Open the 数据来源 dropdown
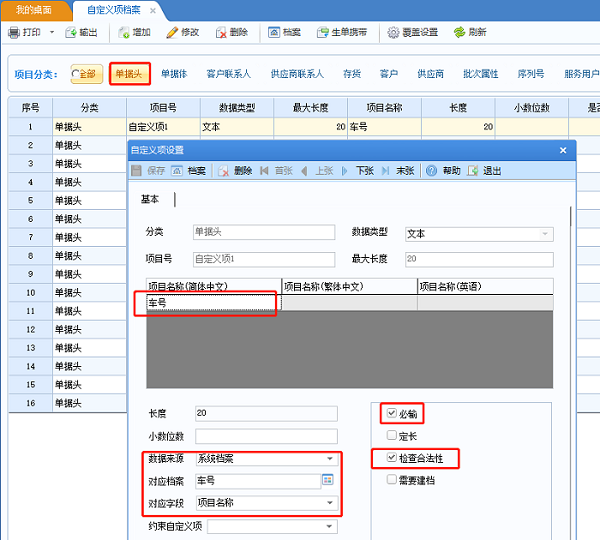 pyautogui.click(x=329, y=458)
